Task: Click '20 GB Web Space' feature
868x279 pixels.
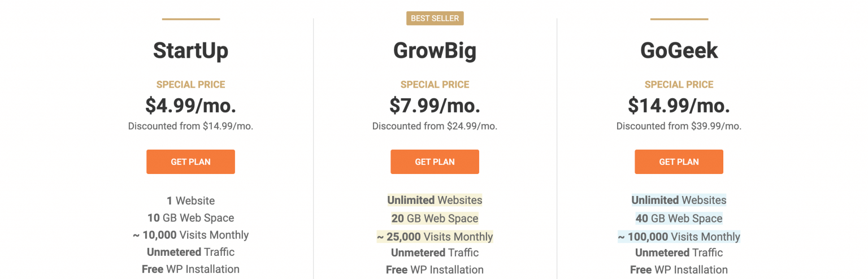Action: (435, 219)
